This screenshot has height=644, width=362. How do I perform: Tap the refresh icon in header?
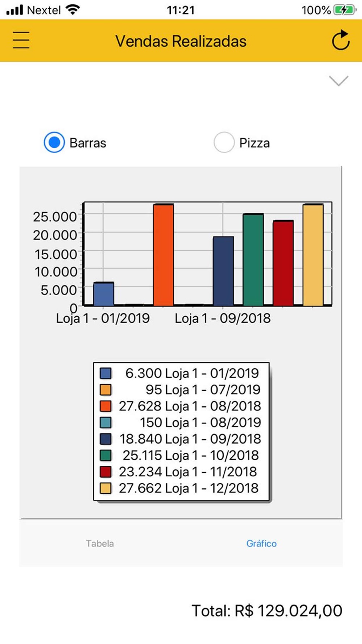(341, 40)
